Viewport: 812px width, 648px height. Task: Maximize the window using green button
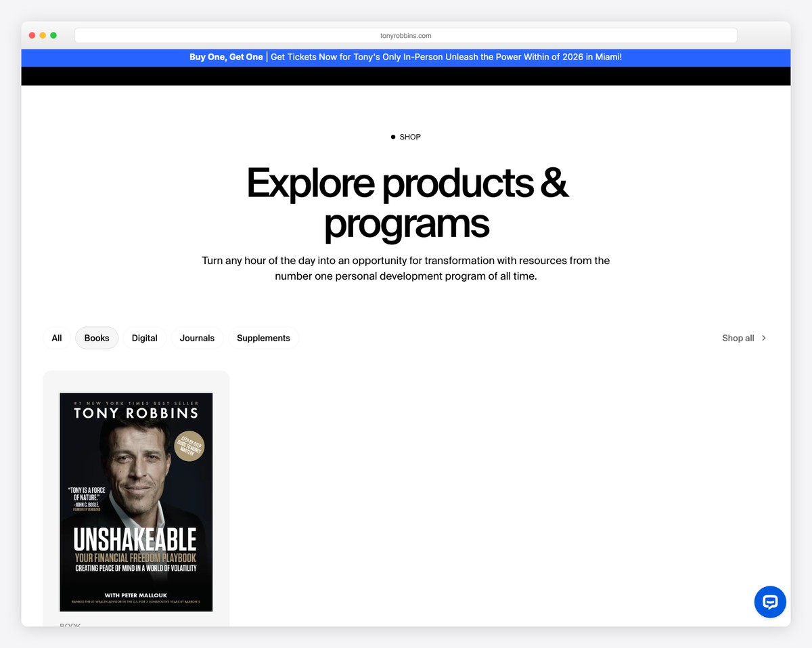[53, 35]
